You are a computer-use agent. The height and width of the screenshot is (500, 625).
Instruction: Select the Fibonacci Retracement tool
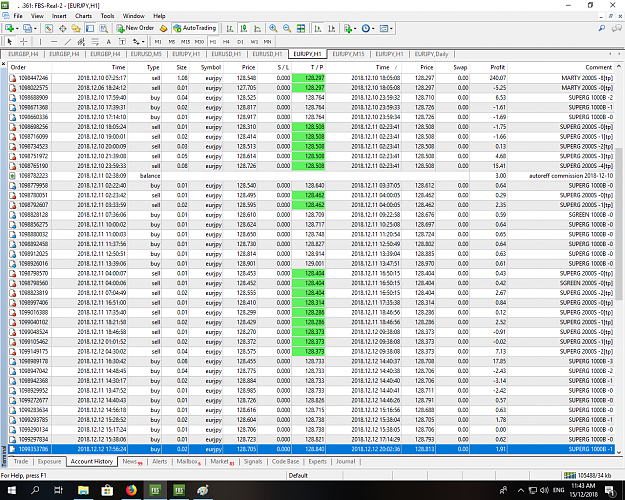pos(95,41)
